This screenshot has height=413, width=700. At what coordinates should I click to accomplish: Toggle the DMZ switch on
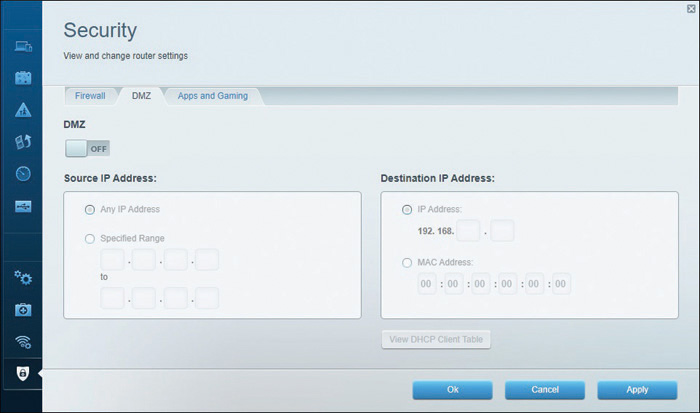(x=87, y=149)
